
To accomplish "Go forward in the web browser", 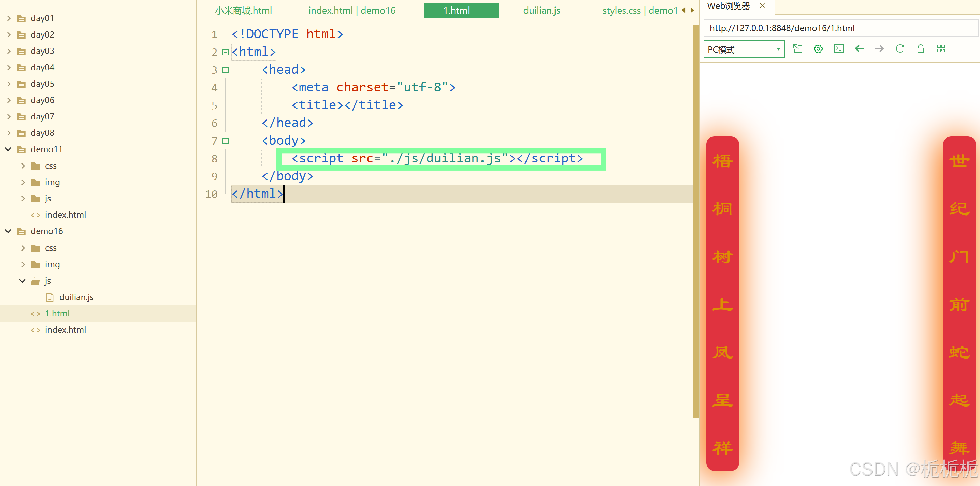I will [x=879, y=49].
